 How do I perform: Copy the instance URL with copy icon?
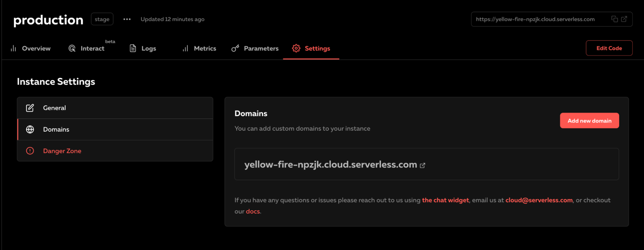tap(614, 19)
